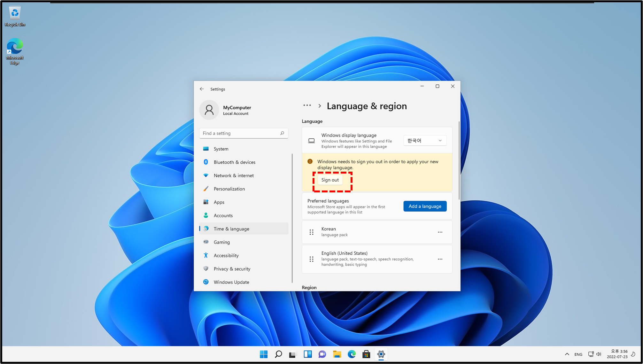
Task: Click the search magnifier in Find a setting
Action: (x=282, y=133)
